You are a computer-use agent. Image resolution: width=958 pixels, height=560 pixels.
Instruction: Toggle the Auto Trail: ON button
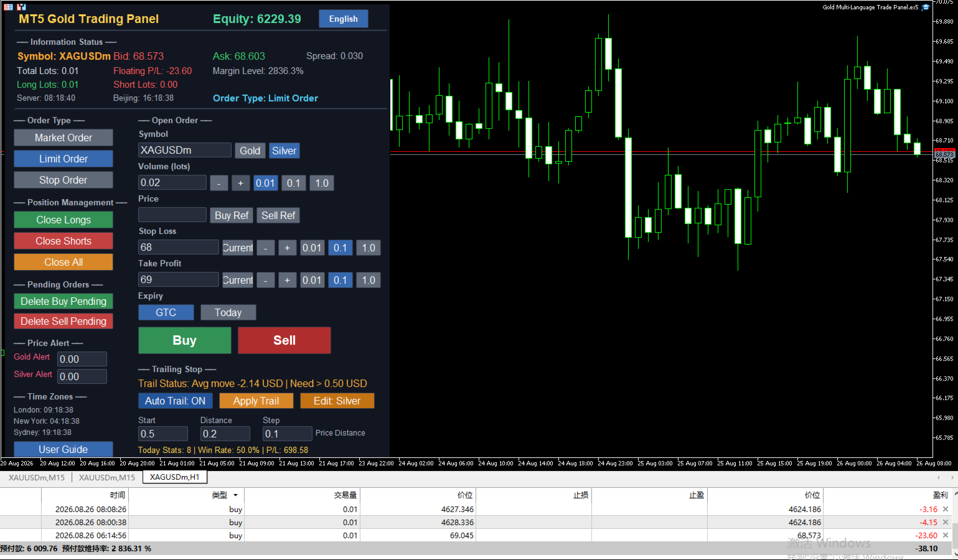(176, 401)
